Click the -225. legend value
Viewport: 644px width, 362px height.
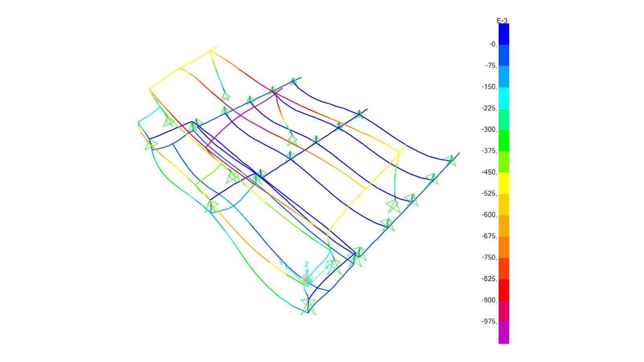tap(489, 108)
